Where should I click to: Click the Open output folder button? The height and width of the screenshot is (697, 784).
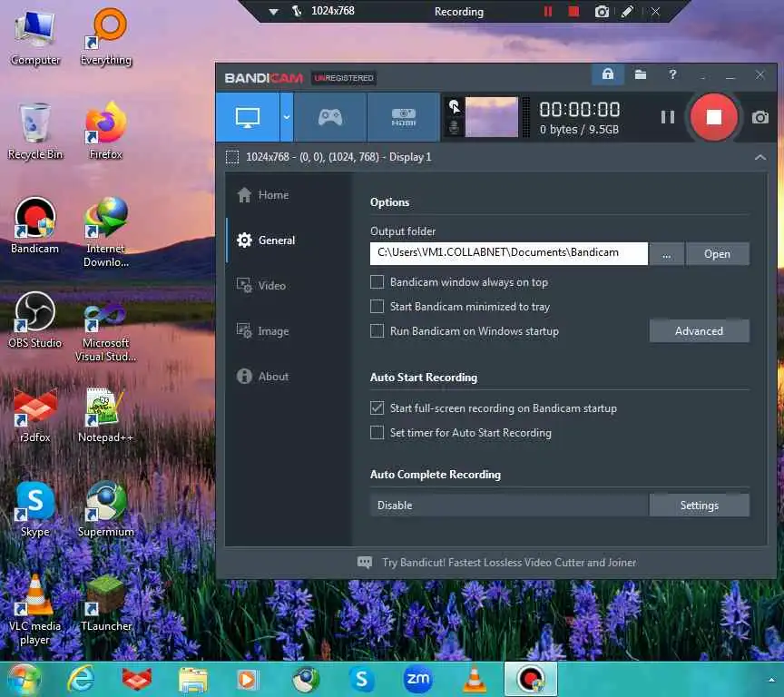[717, 253]
